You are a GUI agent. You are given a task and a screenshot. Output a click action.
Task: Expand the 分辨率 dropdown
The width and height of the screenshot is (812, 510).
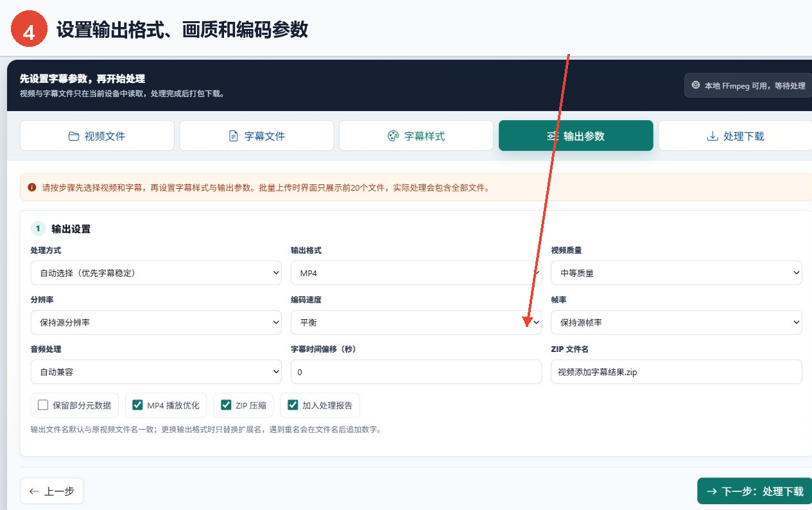156,322
